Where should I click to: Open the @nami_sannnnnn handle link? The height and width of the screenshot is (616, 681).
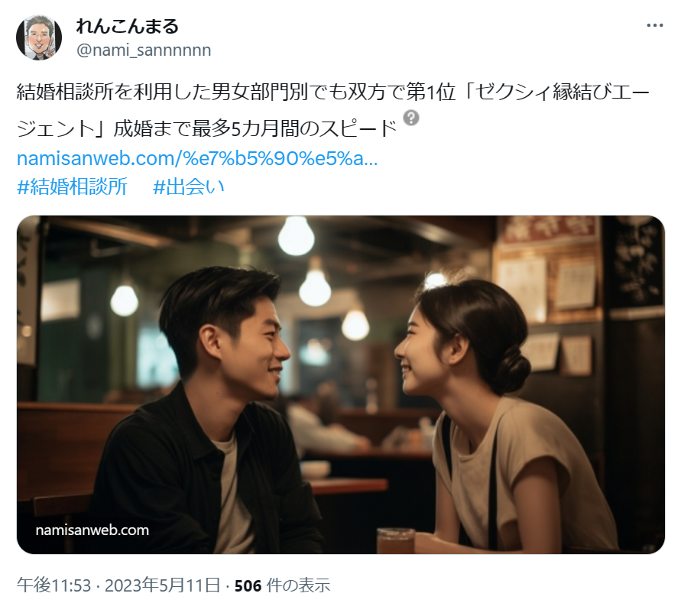pos(144,50)
